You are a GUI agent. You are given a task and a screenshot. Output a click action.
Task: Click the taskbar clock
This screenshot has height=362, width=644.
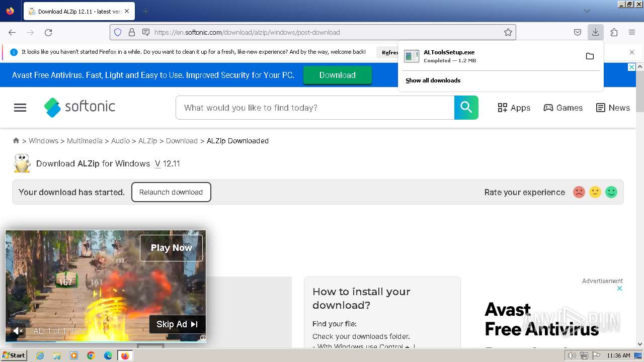coord(618,355)
